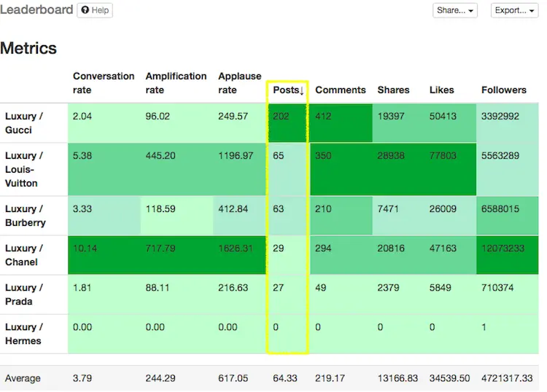Open the Help button next to Leaderboard
The width and height of the screenshot is (547, 392).
[95, 10]
